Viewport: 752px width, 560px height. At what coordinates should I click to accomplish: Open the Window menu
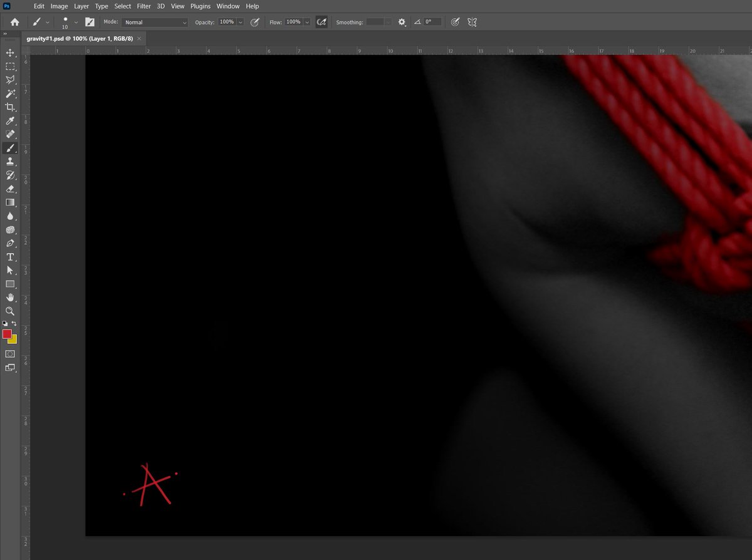[228, 6]
